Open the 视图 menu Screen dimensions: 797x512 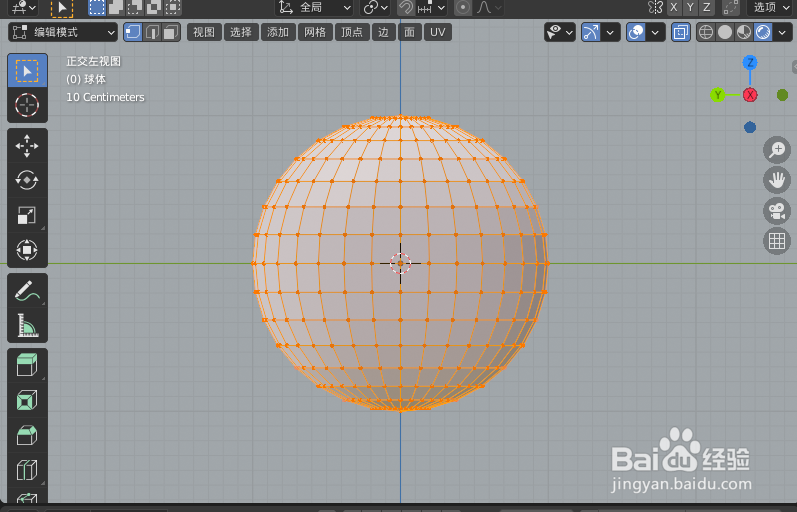(204, 33)
